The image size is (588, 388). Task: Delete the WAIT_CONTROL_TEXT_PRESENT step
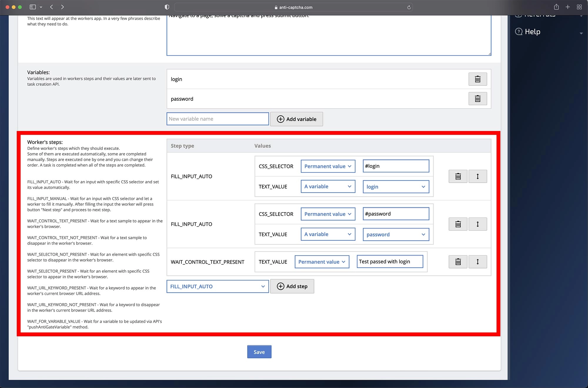[x=458, y=262]
